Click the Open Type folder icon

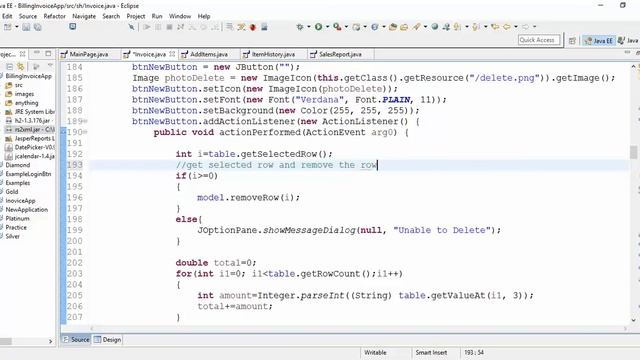tap(393, 27)
